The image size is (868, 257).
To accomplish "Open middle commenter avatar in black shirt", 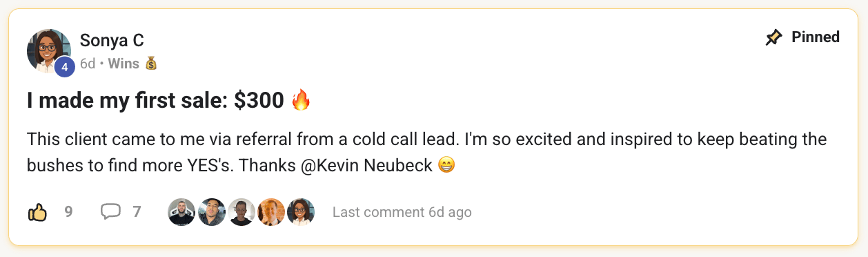I will 241,212.
